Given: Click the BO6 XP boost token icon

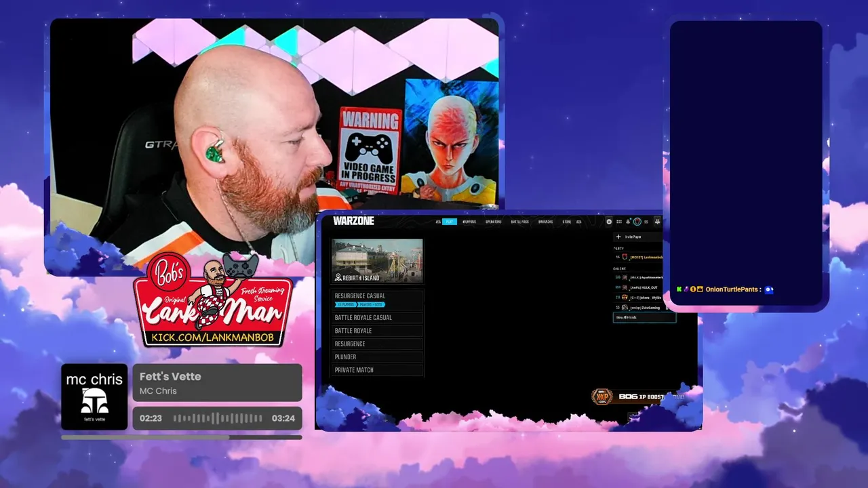Looking at the screenshot, I should [x=601, y=397].
